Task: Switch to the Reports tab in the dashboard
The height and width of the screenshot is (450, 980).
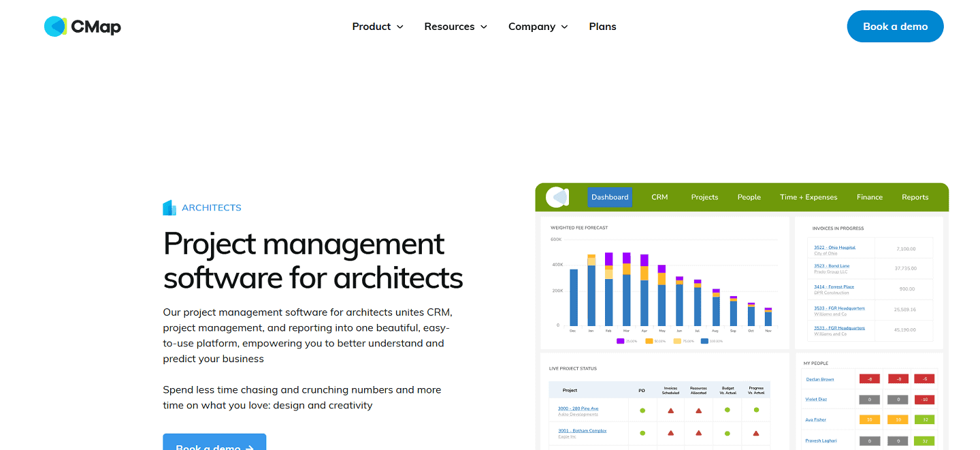Action: click(x=915, y=197)
